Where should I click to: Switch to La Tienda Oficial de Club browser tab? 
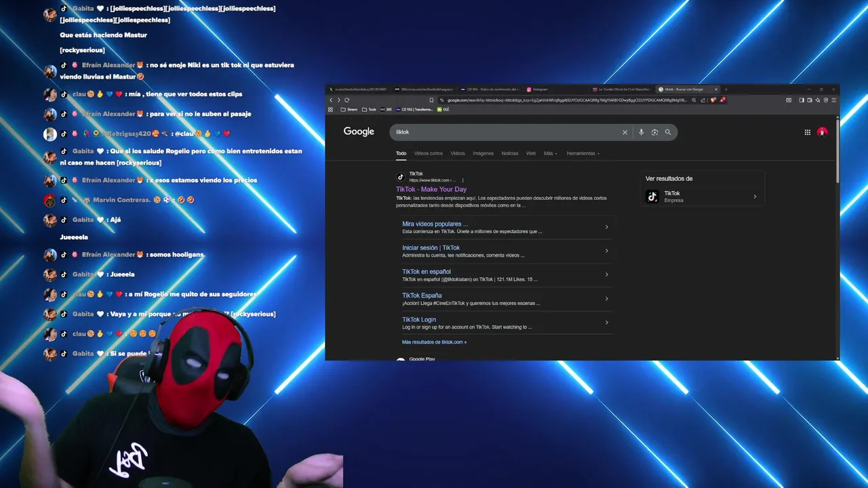[x=622, y=89]
